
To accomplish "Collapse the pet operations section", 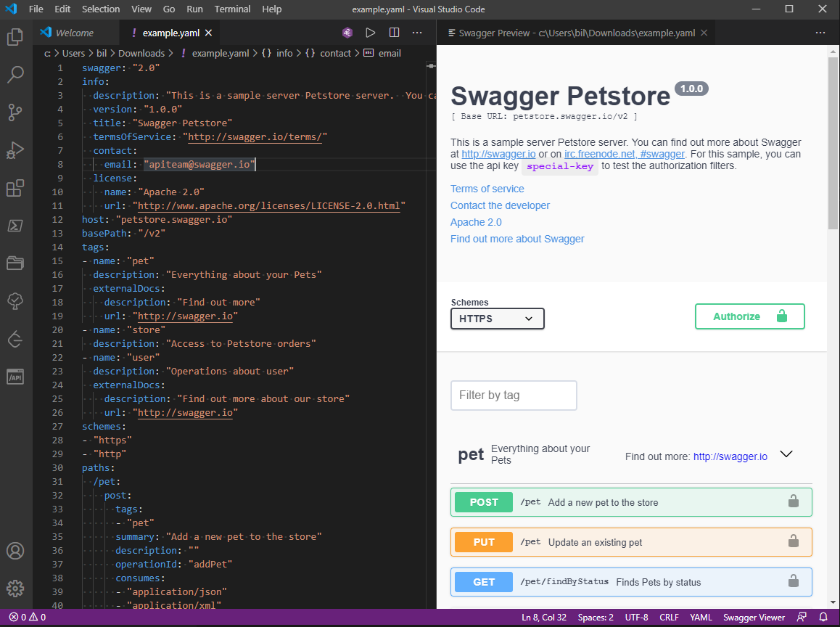I will 786,454.
